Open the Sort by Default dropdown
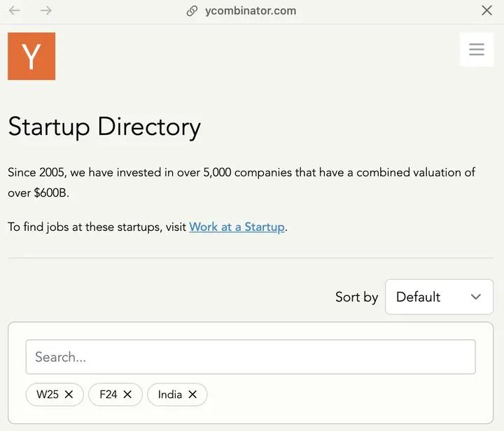 pyautogui.click(x=439, y=297)
